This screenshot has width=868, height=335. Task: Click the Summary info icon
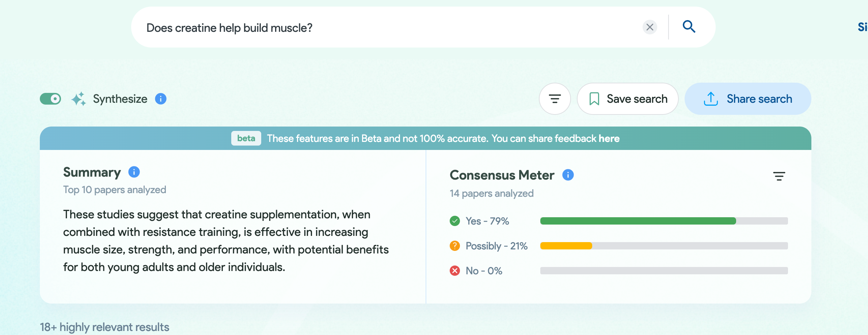click(133, 172)
